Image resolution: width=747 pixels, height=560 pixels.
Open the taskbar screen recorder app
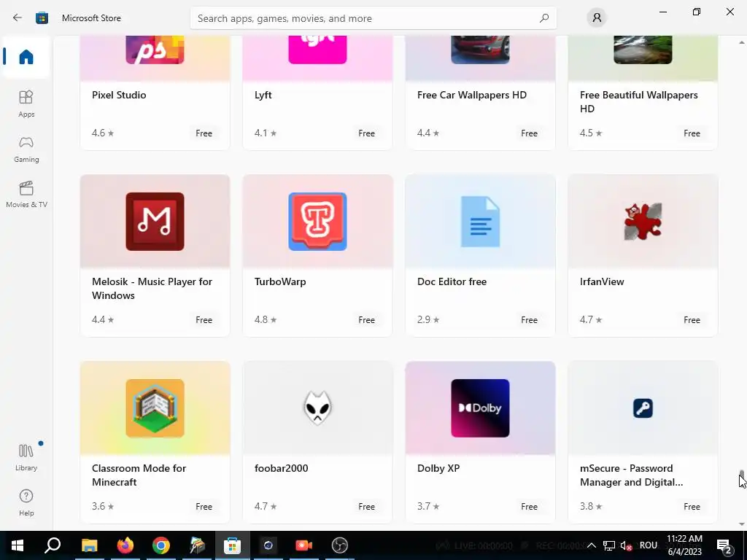pyautogui.click(x=304, y=545)
